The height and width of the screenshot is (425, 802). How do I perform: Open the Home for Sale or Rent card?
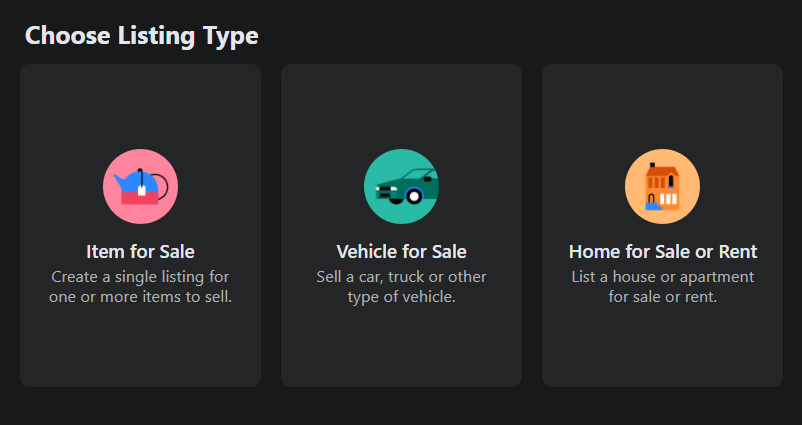pyautogui.click(x=662, y=340)
